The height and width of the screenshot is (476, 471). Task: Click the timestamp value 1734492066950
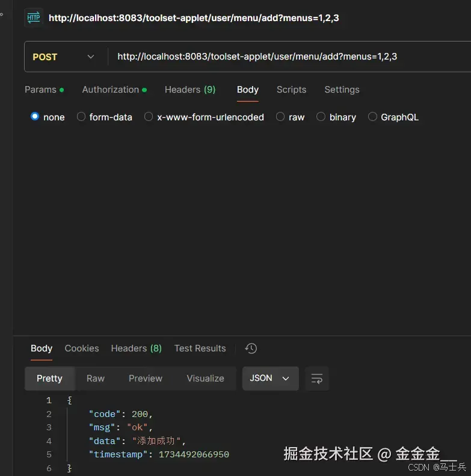point(194,454)
